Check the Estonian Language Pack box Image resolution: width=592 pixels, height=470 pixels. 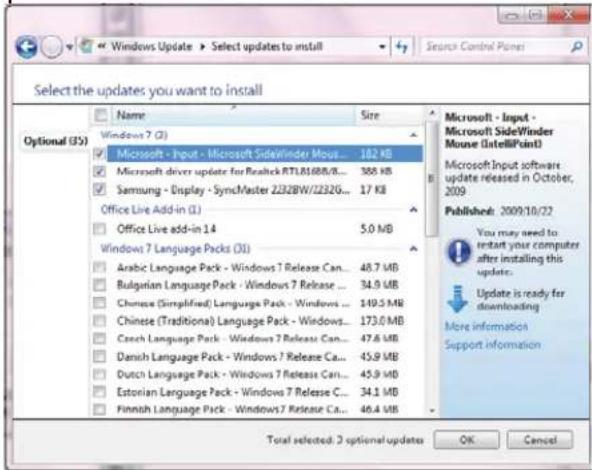100,392
